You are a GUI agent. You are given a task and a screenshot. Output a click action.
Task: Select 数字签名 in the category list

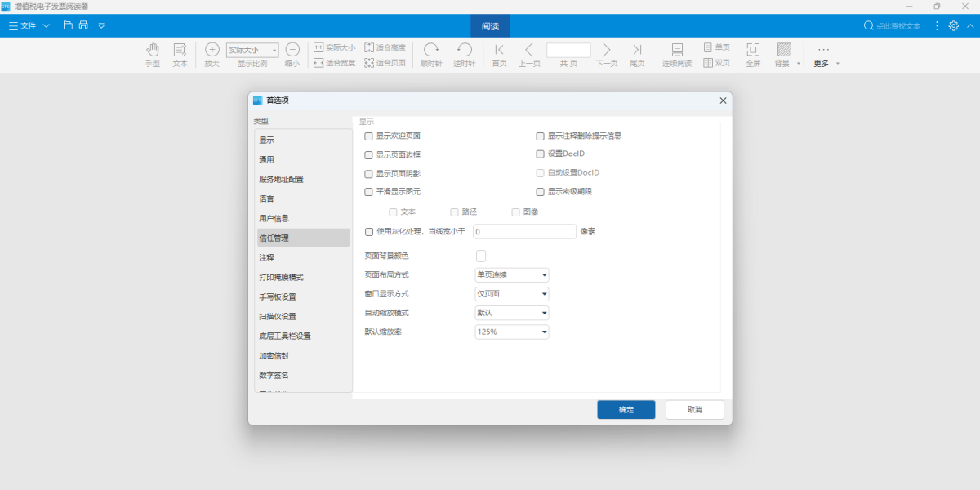(x=274, y=376)
